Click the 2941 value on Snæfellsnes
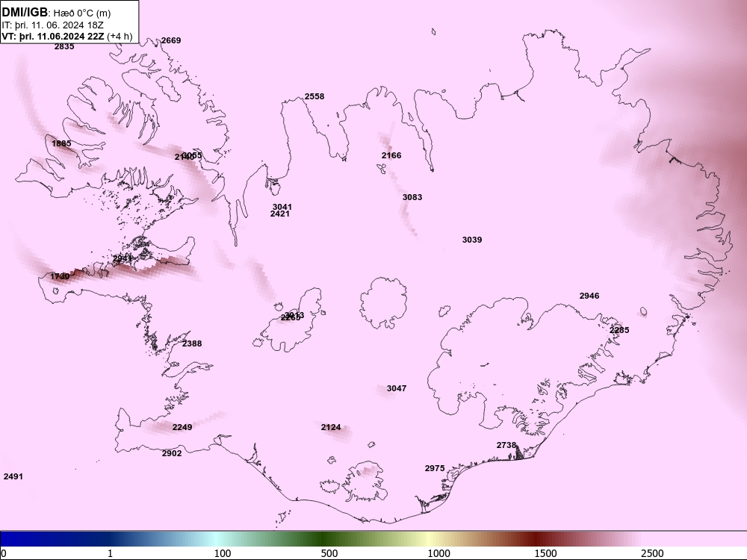Viewport: 747px width, 560px height. point(123,258)
